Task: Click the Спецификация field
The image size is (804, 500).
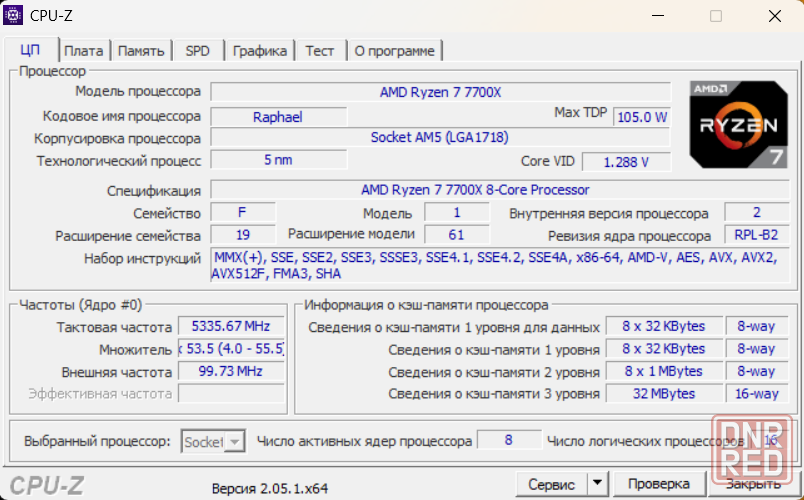Action: 475,189
